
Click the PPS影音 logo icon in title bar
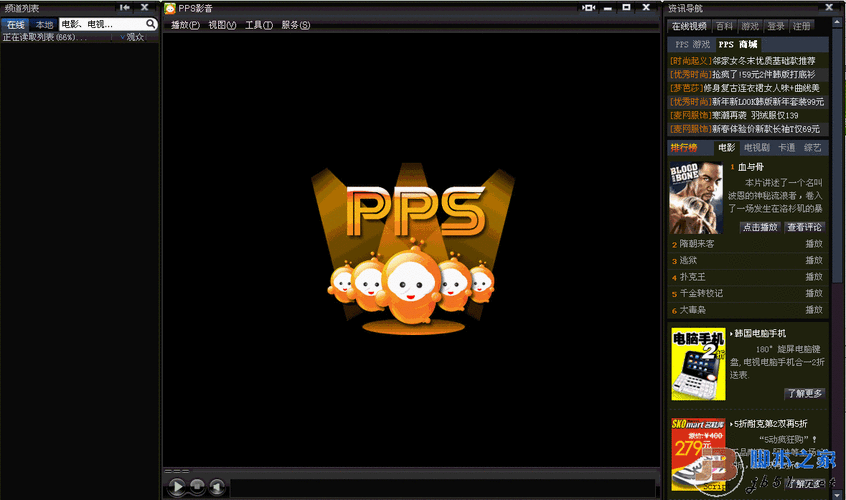click(170, 8)
